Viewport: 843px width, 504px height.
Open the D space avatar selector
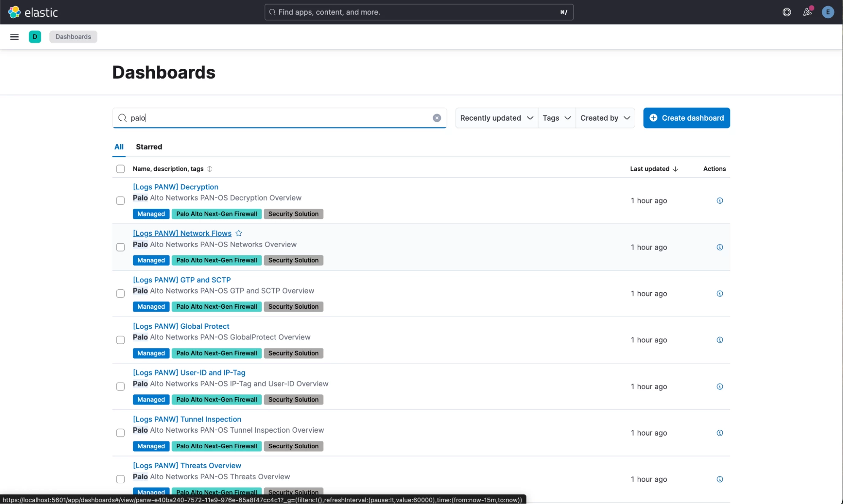35,37
